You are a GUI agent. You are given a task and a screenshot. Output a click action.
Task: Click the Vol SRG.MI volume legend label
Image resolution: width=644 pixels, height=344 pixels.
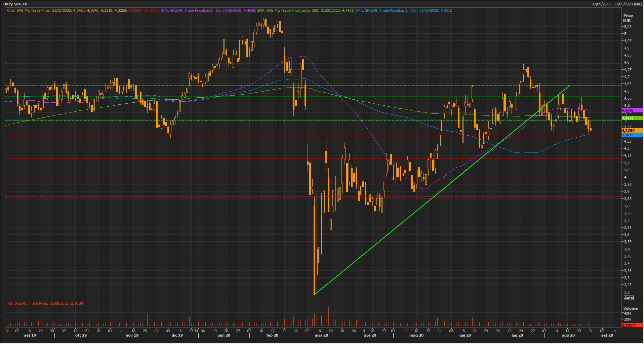coord(45,303)
